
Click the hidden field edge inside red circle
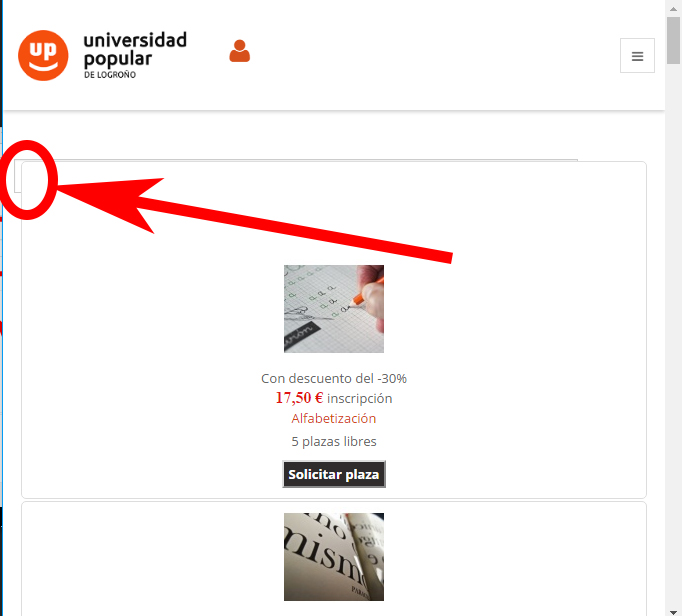(x=18, y=176)
